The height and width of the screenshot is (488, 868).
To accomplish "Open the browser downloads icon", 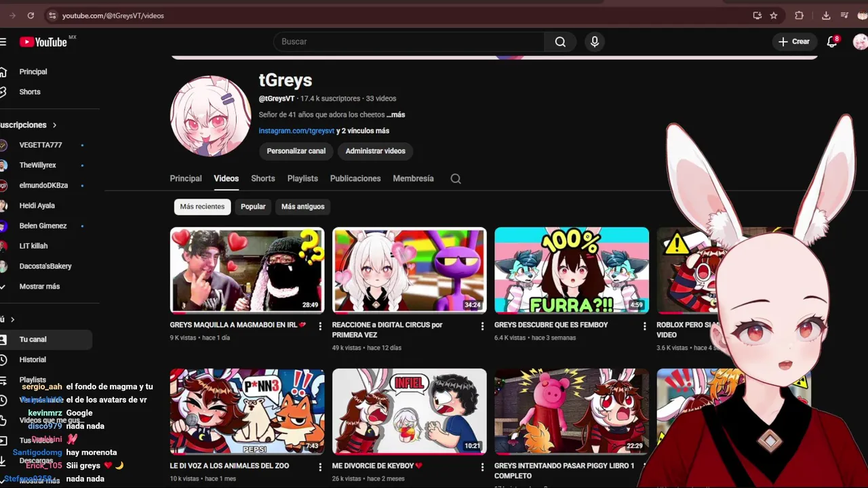I will (826, 16).
